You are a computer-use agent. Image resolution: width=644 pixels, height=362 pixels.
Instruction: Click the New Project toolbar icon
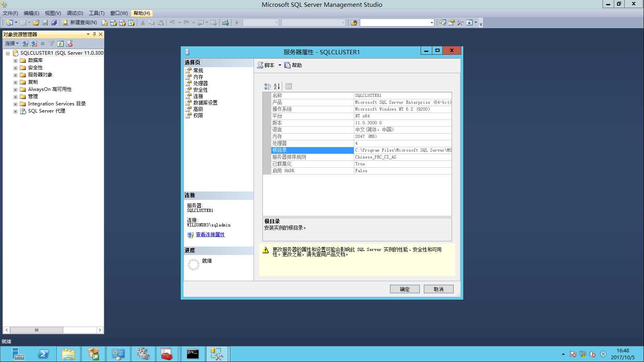coord(10,23)
